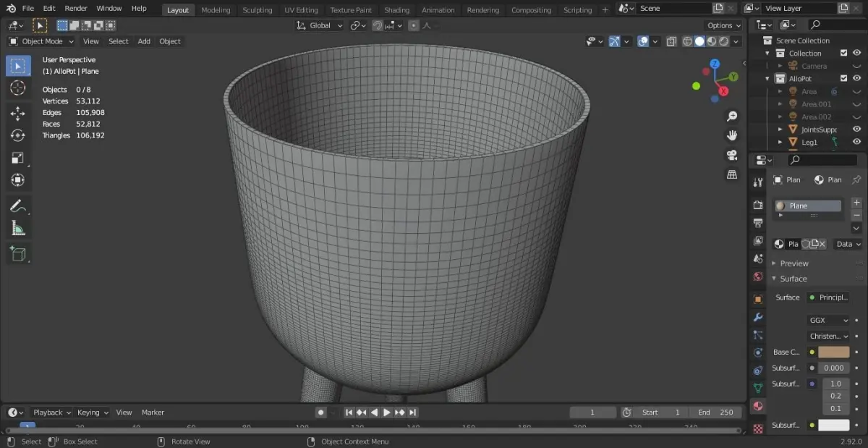Choose the Move tool

[19, 114]
